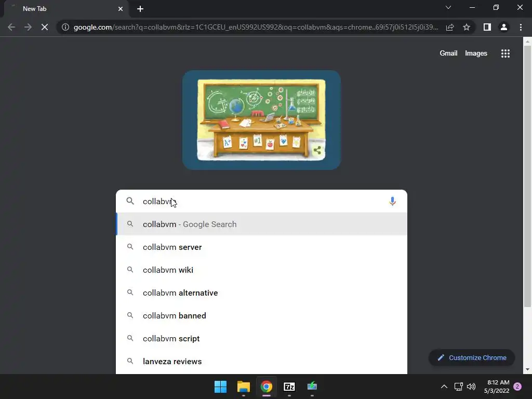The height and width of the screenshot is (399, 532).
Task: Open the Chrome side panel
Action: (487, 27)
